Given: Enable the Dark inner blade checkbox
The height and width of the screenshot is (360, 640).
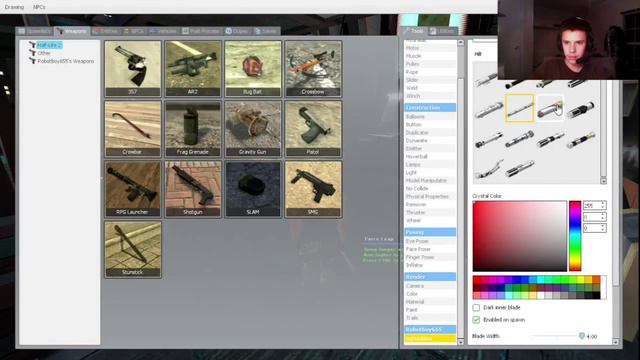Looking at the screenshot, I should [x=476, y=307].
